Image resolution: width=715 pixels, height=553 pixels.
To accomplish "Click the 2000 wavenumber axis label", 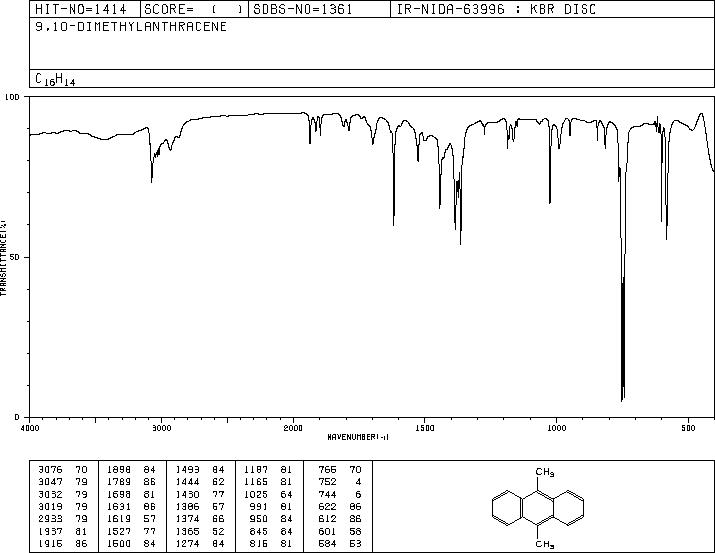I will pos(293,428).
